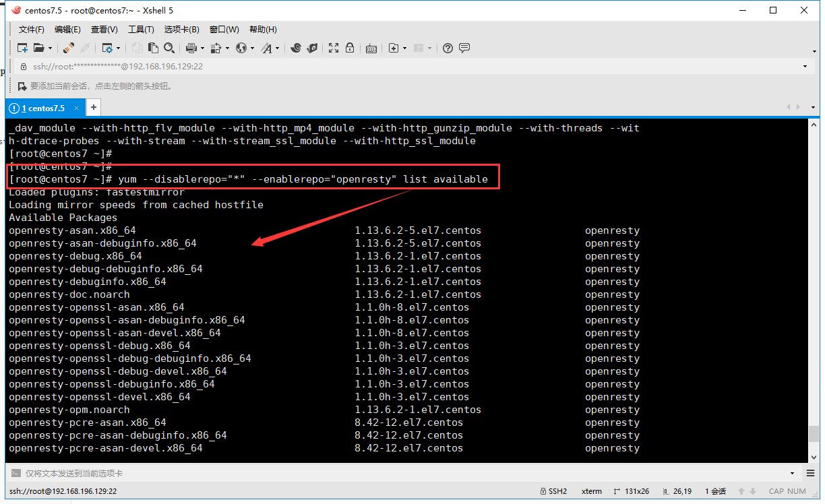Click the Print icon
Image resolution: width=825 pixels, height=504 pixels.
191,48
